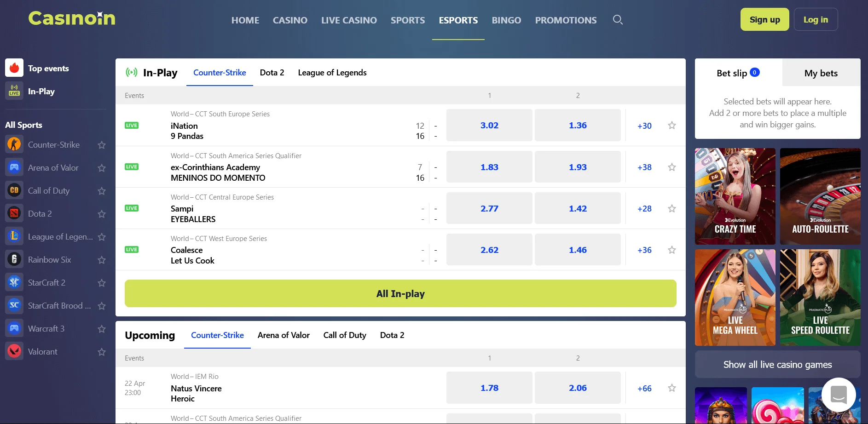
Task: Favorite Dota 2 sidebar star
Action: coord(102,214)
